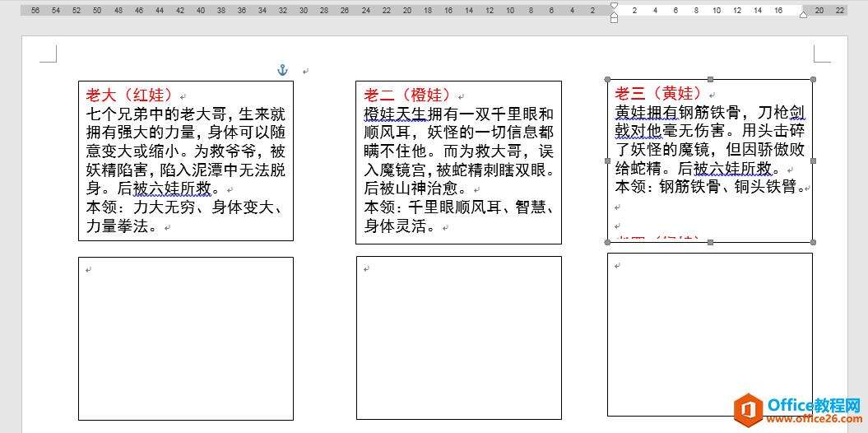
Task: Click the object anchor icon above the page
Action: [282, 71]
